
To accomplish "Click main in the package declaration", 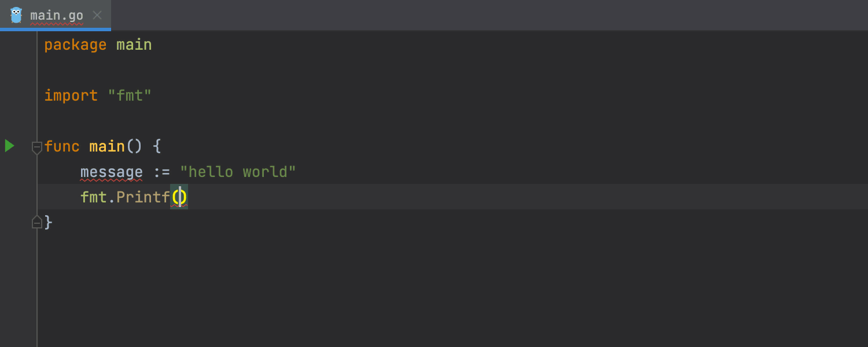I will tap(134, 45).
